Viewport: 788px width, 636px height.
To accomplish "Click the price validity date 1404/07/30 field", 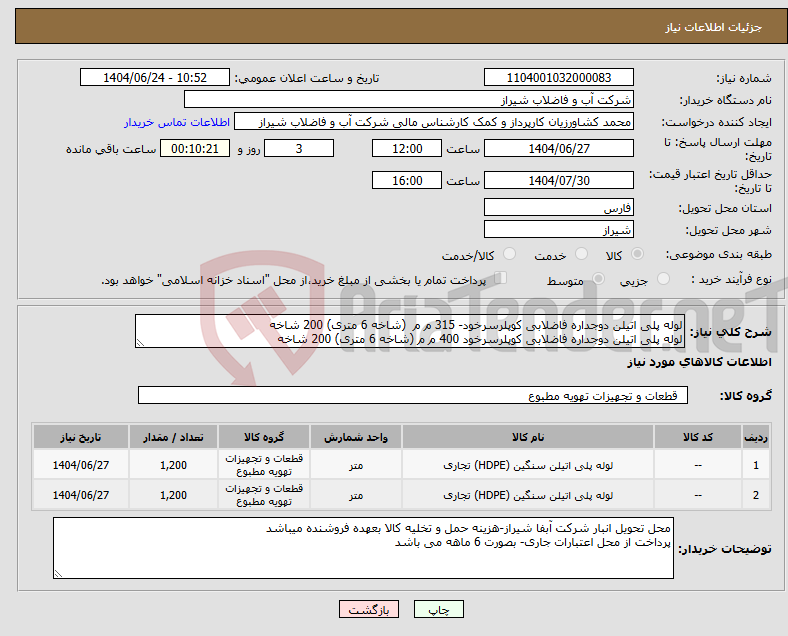I will [558, 180].
